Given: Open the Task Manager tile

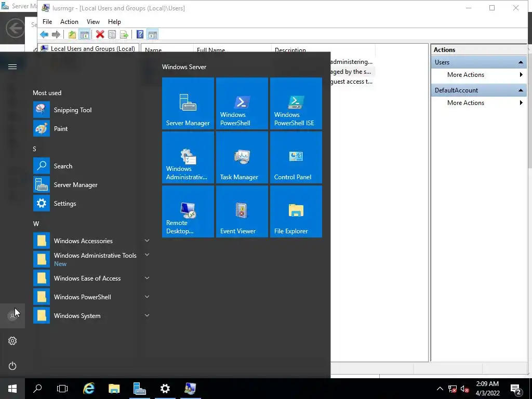Looking at the screenshot, I should [242, 157].
